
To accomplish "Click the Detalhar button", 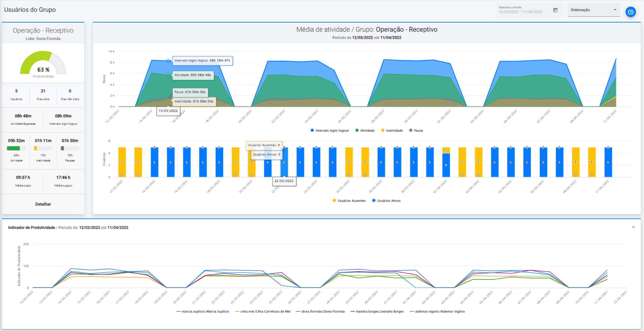I will tap(43, 204).
